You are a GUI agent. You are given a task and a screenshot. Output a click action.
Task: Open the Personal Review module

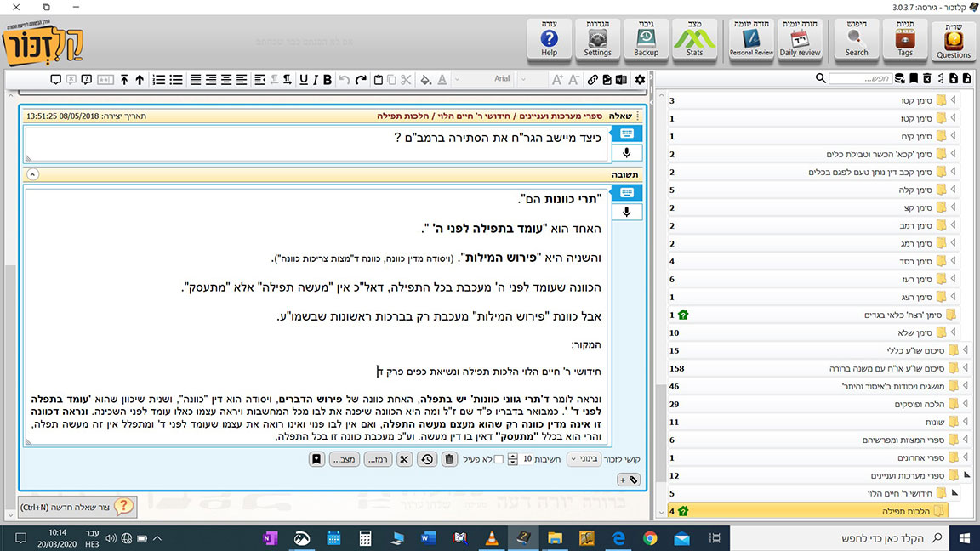click(751, 40)
